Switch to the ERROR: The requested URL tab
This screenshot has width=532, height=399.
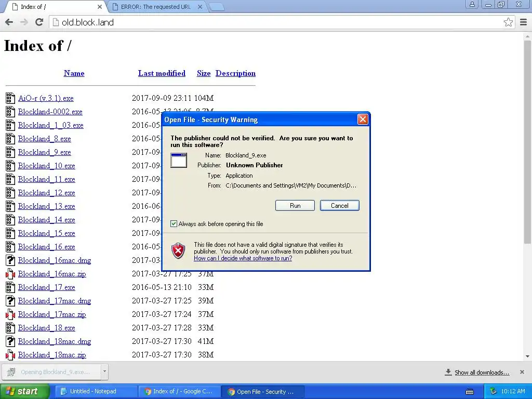tap(156, 7)
